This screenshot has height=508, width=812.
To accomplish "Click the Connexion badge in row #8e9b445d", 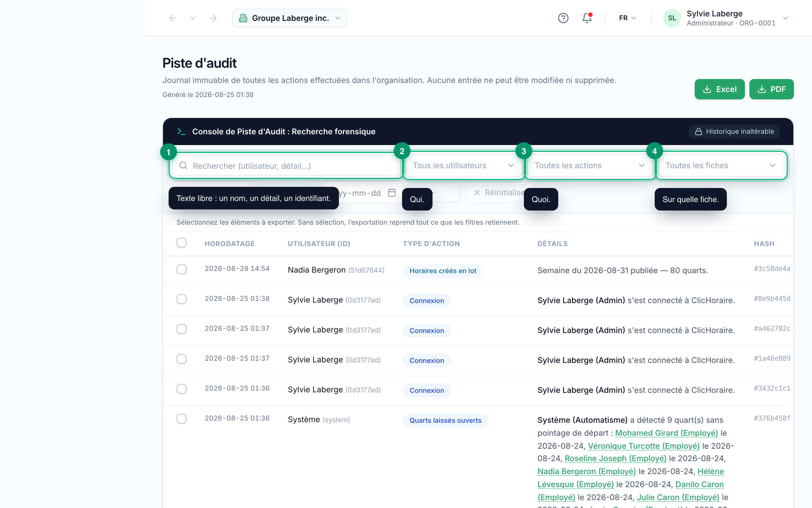I will pos(427,301).
